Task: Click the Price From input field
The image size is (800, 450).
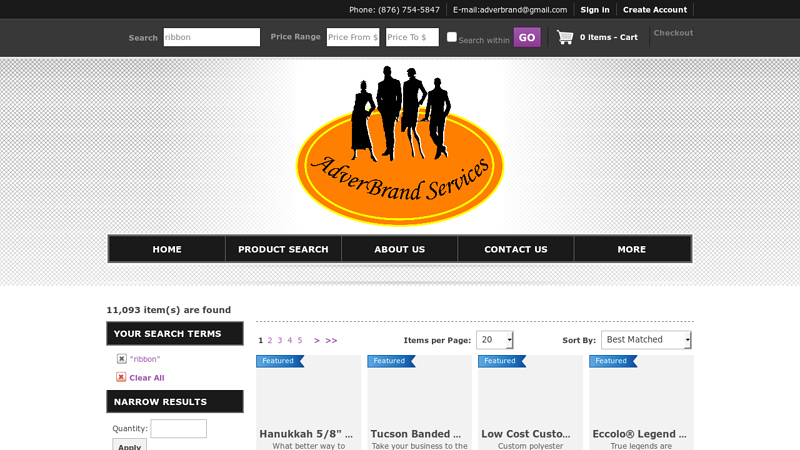Action: 353,37
